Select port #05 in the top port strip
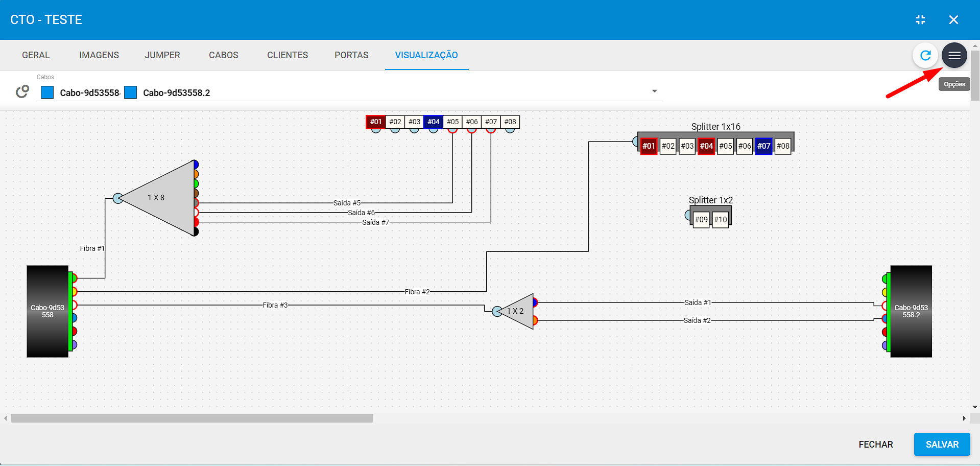This screenshot has width=980, height=466. (x=452, y=122)
